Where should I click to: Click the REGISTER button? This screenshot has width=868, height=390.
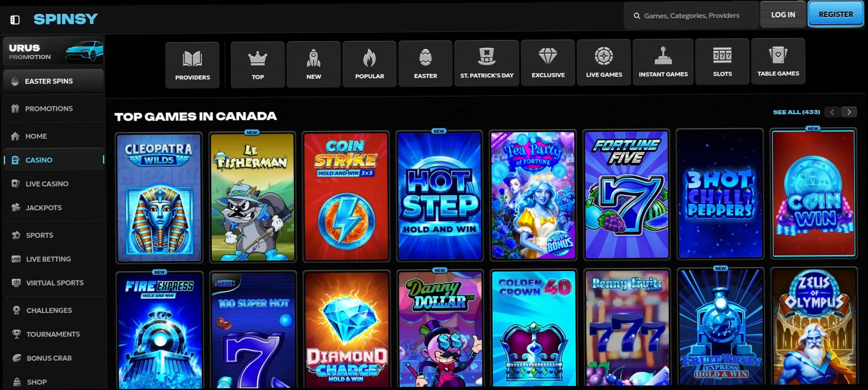836,14
